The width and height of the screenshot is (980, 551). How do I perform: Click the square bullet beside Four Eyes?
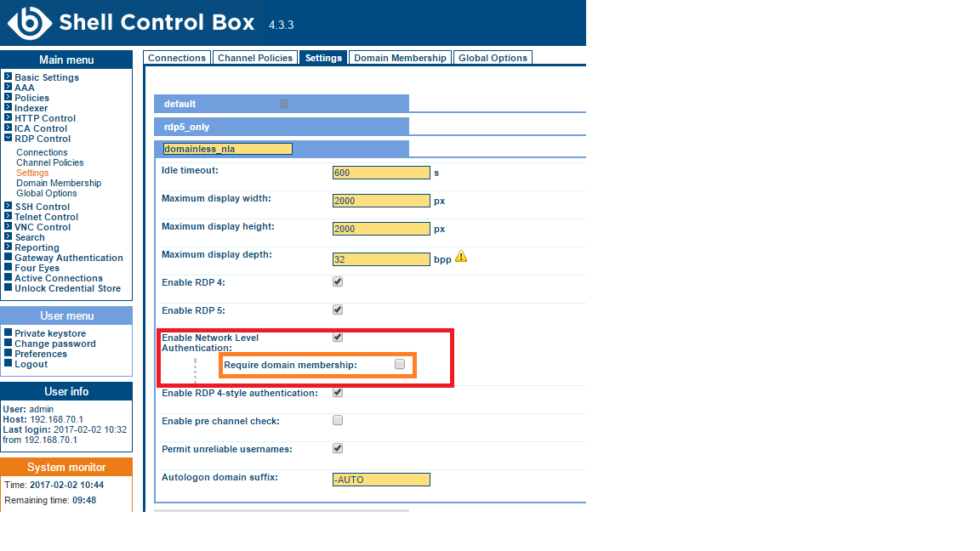tap(8, 268)
